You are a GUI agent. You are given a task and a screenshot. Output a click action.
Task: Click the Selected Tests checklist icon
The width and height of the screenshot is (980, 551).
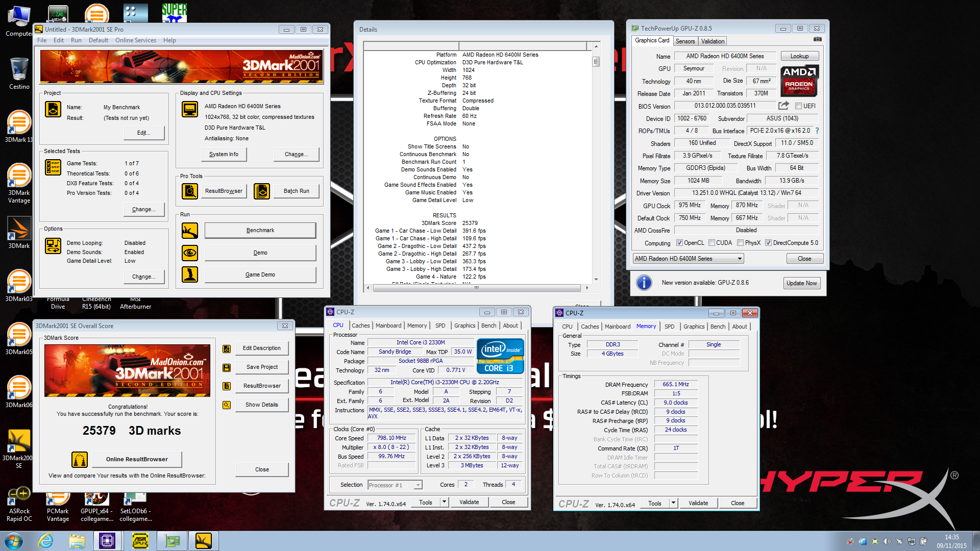point(53,167)
